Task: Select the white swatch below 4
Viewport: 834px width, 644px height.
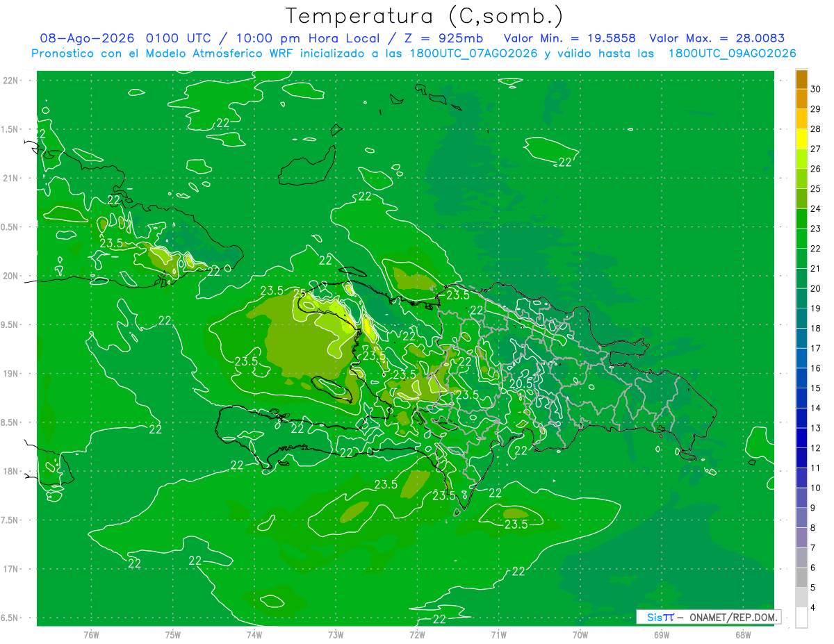Action: click(801, 618)
